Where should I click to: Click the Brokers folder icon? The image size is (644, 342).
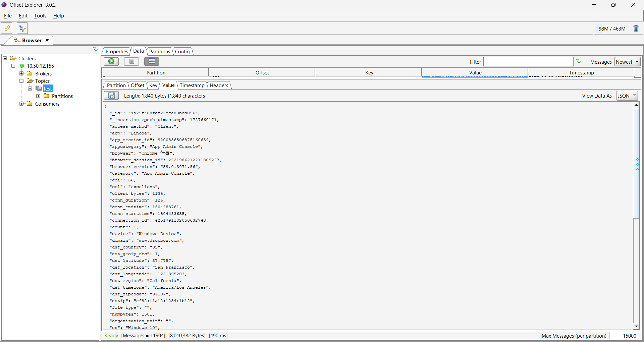[x=30, y=73]
